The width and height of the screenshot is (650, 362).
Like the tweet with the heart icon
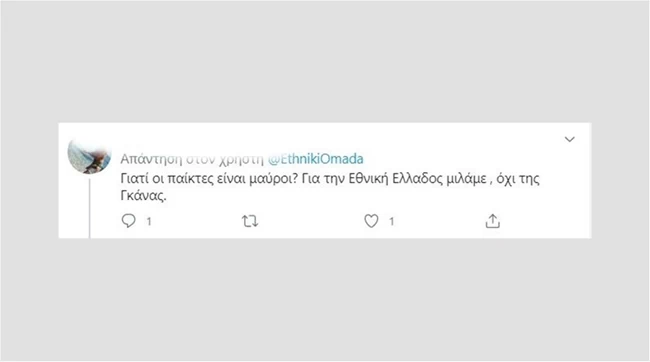click(371, 221)
